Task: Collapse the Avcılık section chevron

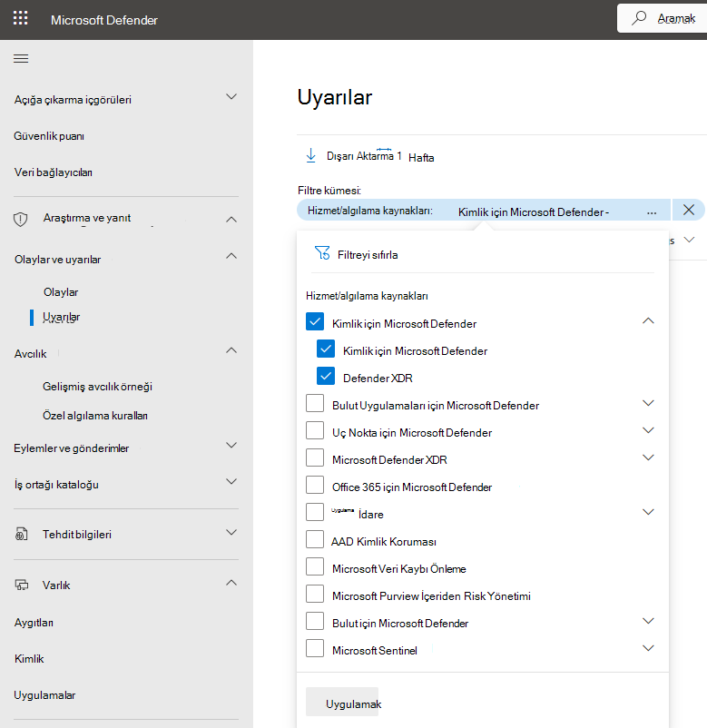Action: pyautogui.click(x=231, y=350)
